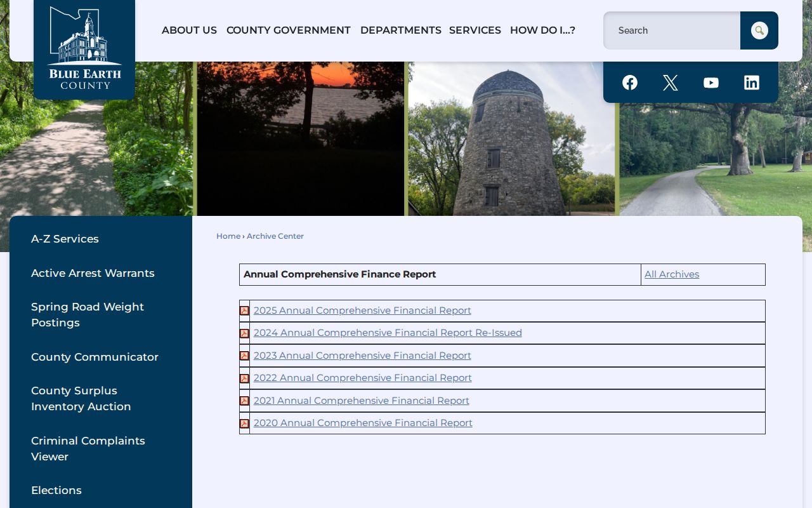Open the About Us menu
Viewport: 812px width, 508px height.
(x=189, y=30)
